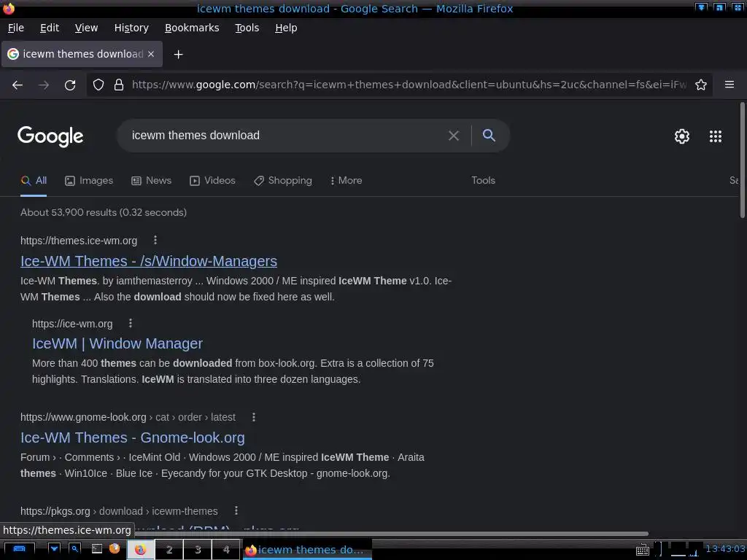Open the window list search icon
This screenshot has height=560, width=747.
click(75, 548)
